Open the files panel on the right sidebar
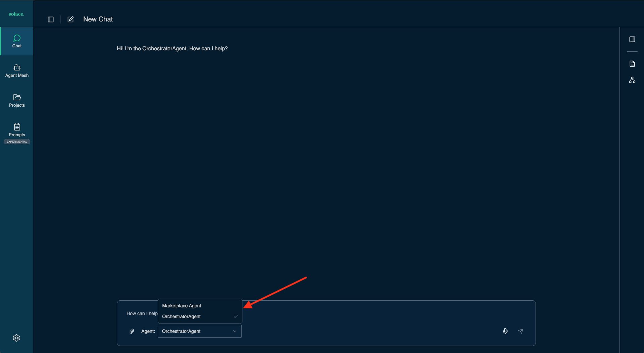 pos(632,63)
